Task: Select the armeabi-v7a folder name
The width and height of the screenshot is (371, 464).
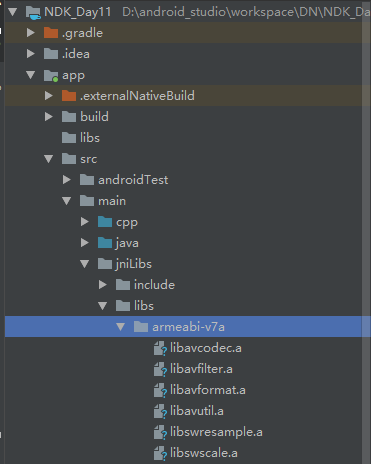Action: (188, 327)
